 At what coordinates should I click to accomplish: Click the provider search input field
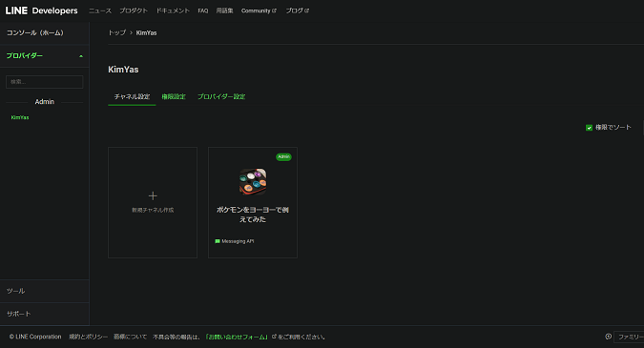pyautogui.click(x=44, y=82)
